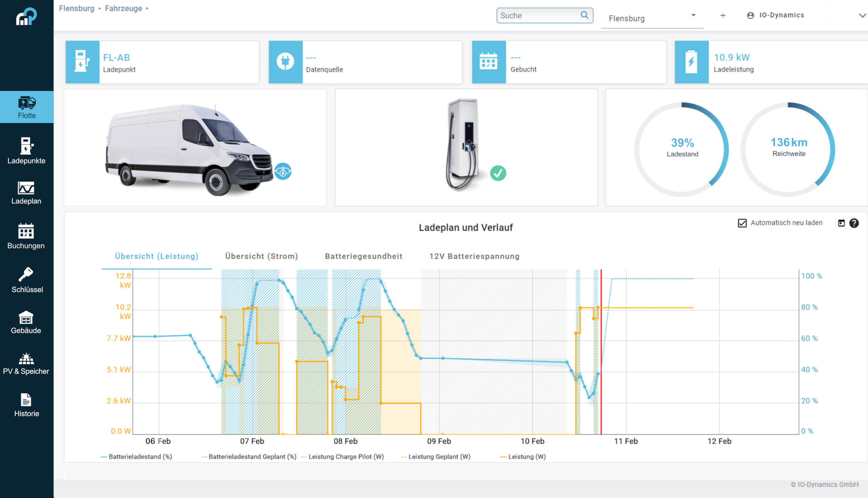Click the Flensburg breadcrumb link
868x498 pixels.
pyautogui.click(x=77, y=8)
